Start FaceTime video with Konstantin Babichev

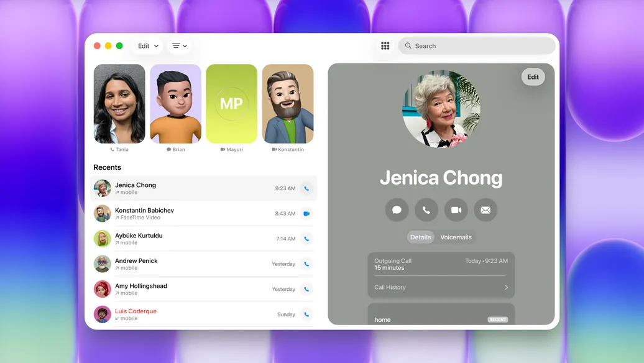(x=306, y=213)
